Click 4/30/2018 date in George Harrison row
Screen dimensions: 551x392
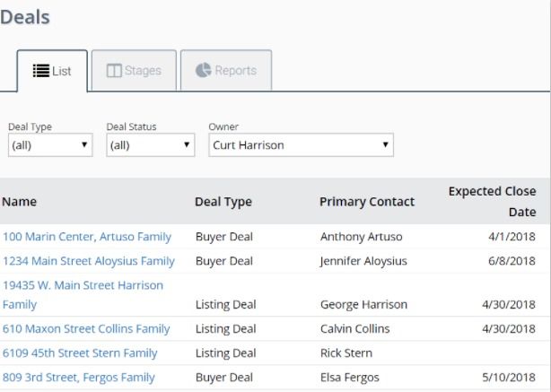point(509,304)
